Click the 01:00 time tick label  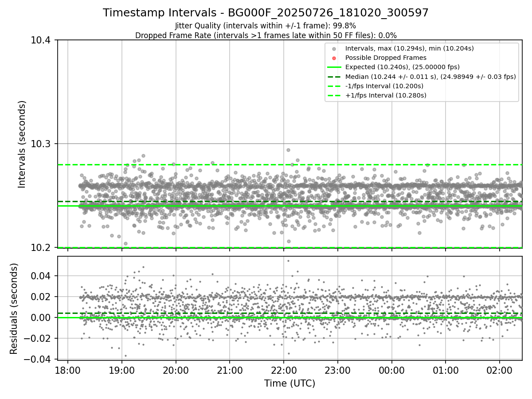(446, 370)
